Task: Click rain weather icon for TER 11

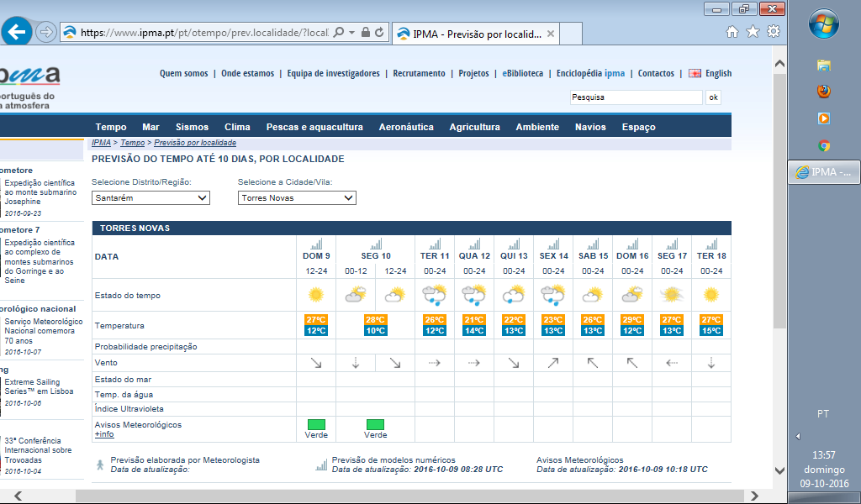Action: (435, 295)
